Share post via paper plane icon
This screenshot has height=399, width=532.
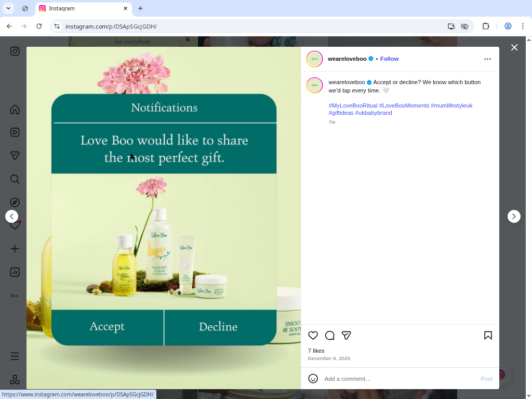(x=347, y=336)
